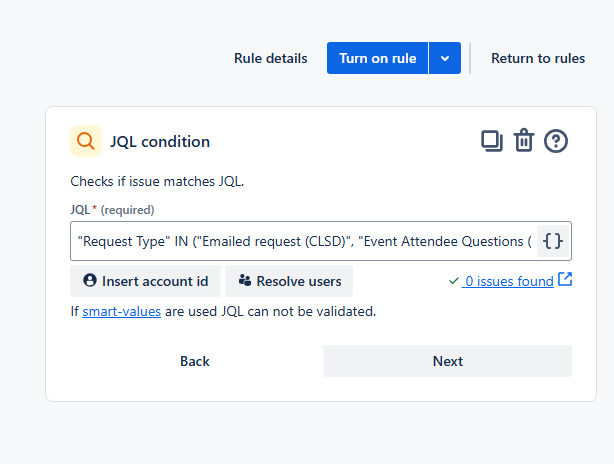Image resolution: width=614 pixels, height=464 pixels.
Task: Expand the Turn on rule dropdown arrow
Action: [445, 58]
